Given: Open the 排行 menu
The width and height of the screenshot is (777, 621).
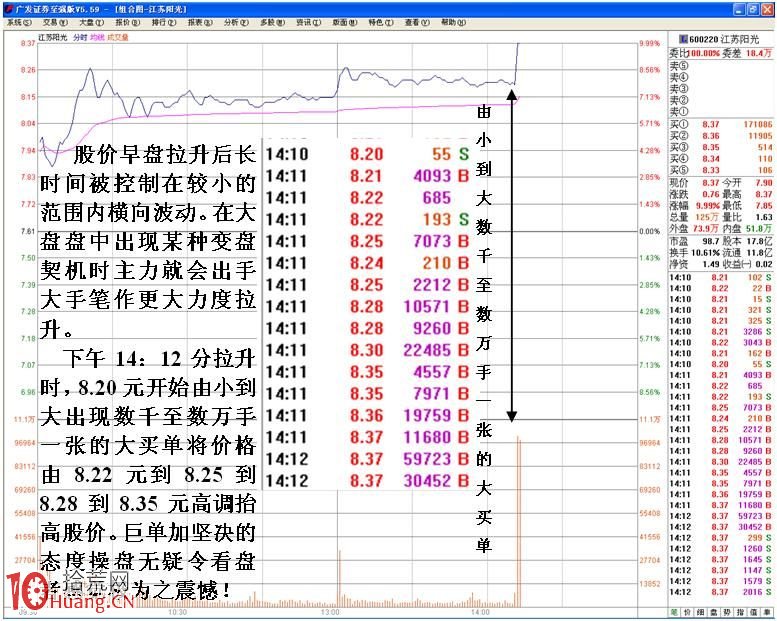Looking at the screenshot, I should coord(164,22).
